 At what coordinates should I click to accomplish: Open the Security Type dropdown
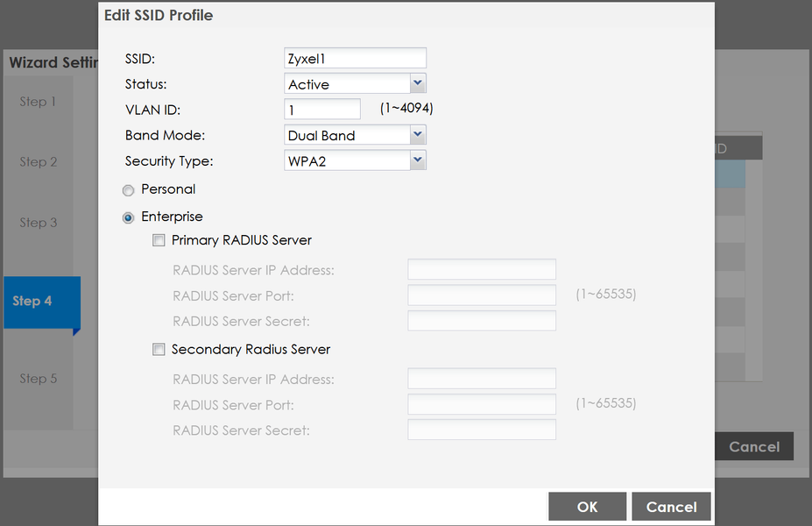click(356, 160)
